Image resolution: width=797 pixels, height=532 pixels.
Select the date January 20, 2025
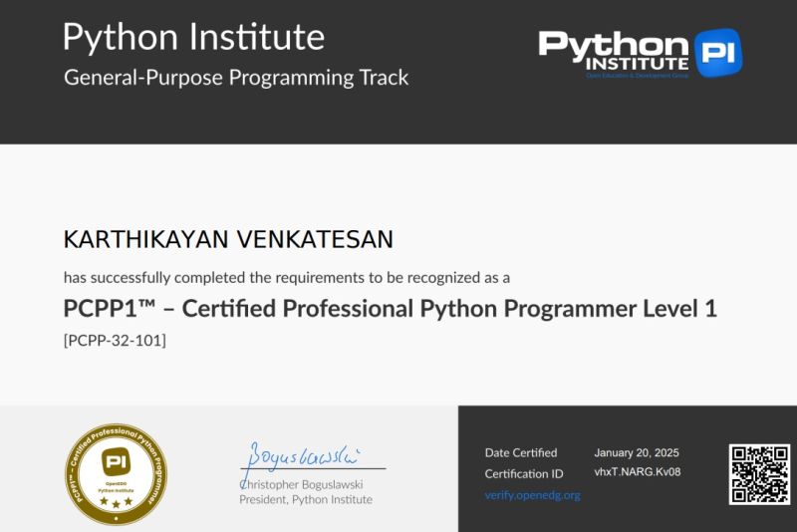click(636, 452)
